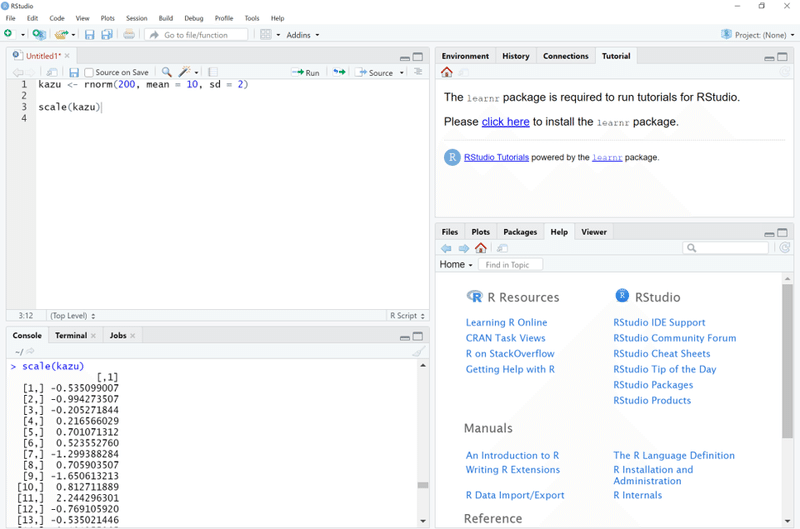Open the CRAN Task Views link

pos(505,338)
